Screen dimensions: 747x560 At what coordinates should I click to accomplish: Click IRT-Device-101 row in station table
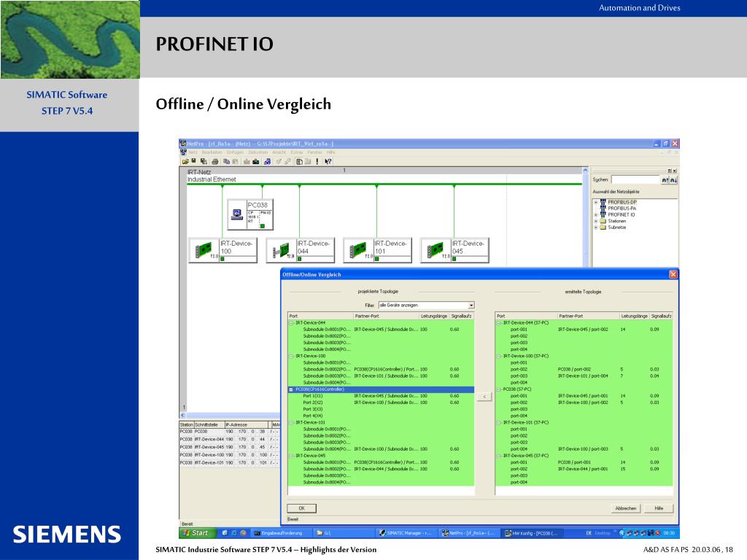pos(230,462)
